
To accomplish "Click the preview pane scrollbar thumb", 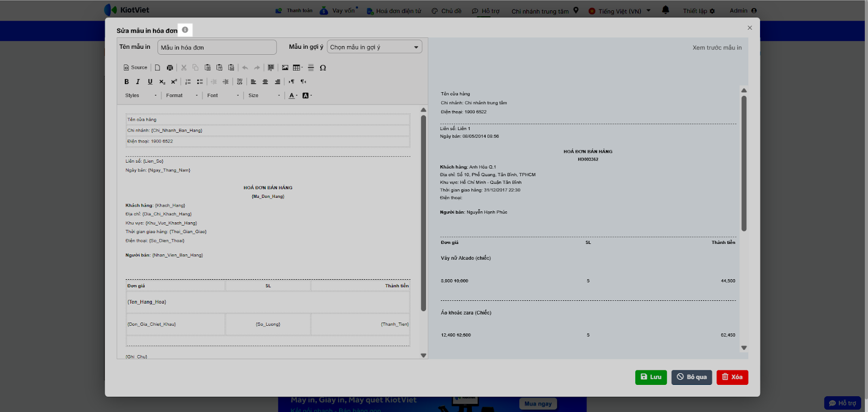I will 744,163.
